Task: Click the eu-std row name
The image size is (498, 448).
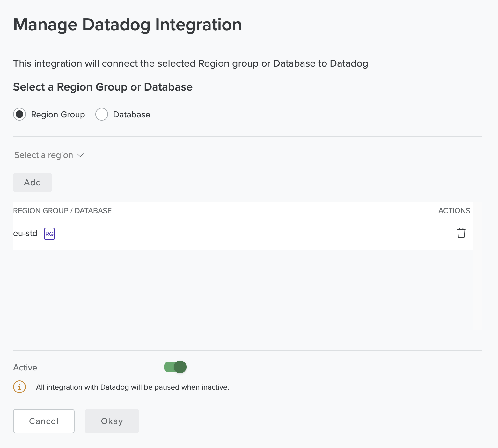Action: [25, 233]
